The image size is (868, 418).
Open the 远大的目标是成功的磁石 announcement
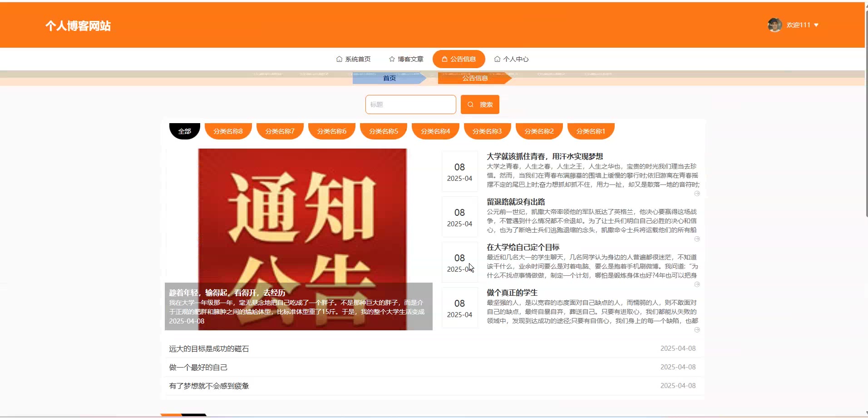pyautogui.click(x=209, y=349)
